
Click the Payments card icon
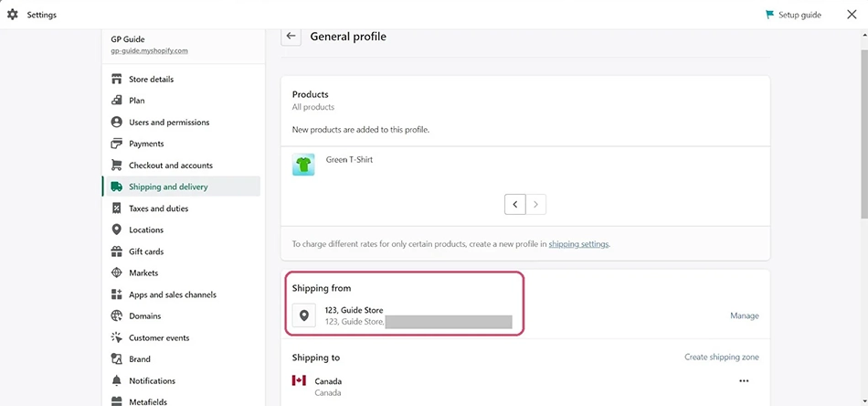[x=116, y=144]
